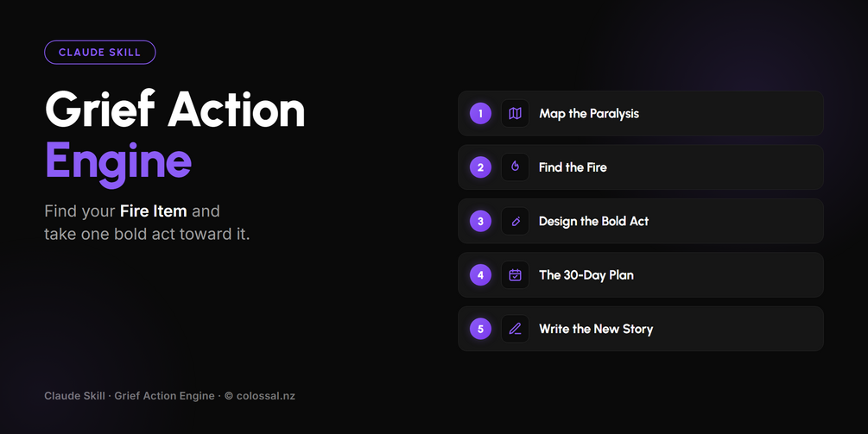Click the purple Engine heading word
The image size is (868, 434).
(118, 161)
